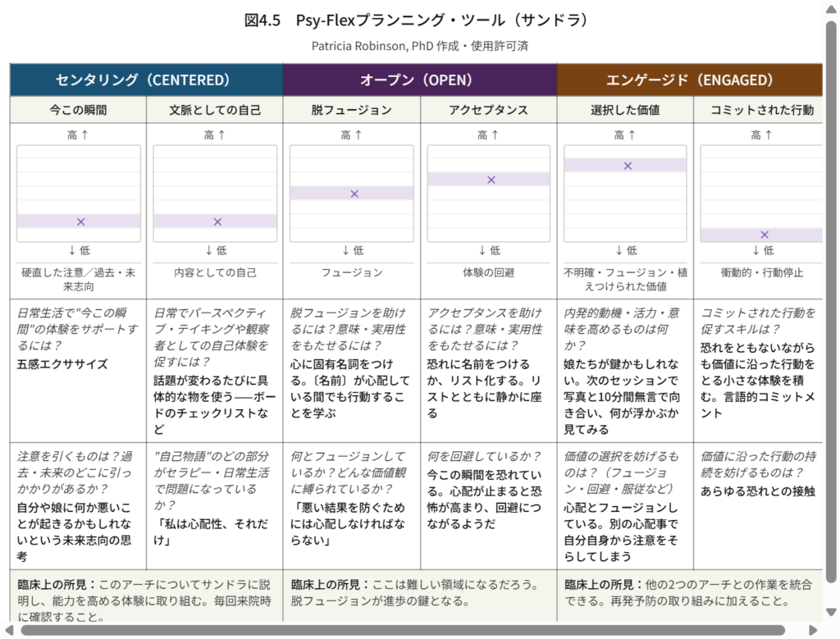Click the vertical scrollbar up arrow
This screenshot has width=840, height=639.
pyautogui.click(x=832, y=8)
